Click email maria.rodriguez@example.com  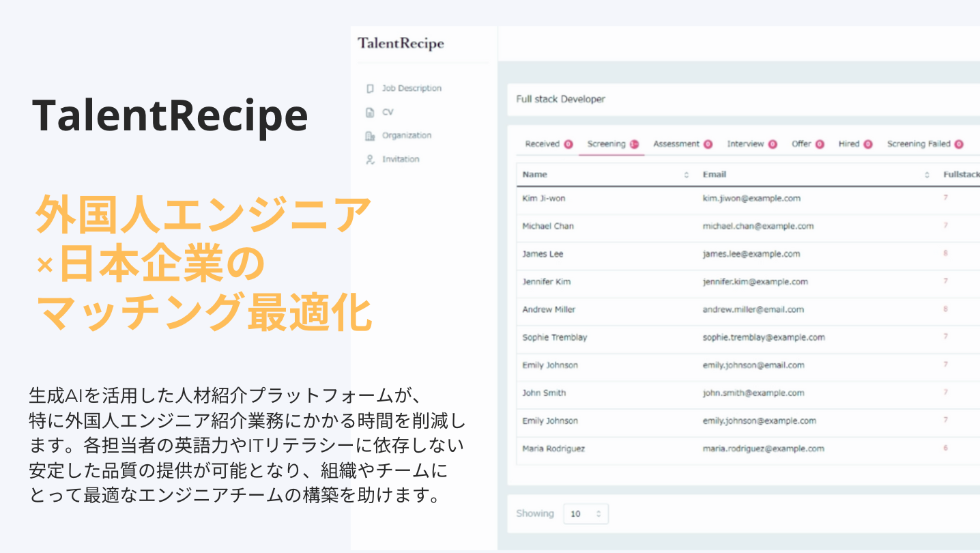pos(763,449)
